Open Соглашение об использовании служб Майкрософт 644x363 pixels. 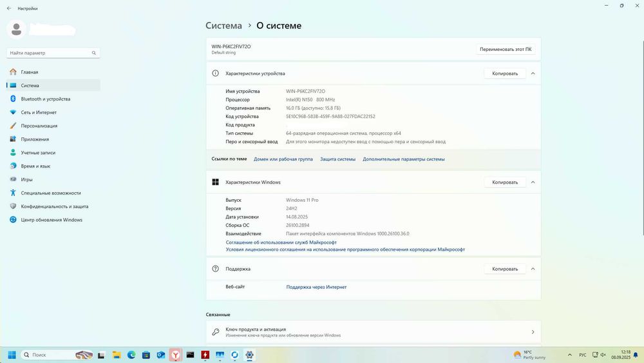click(281, 242)
